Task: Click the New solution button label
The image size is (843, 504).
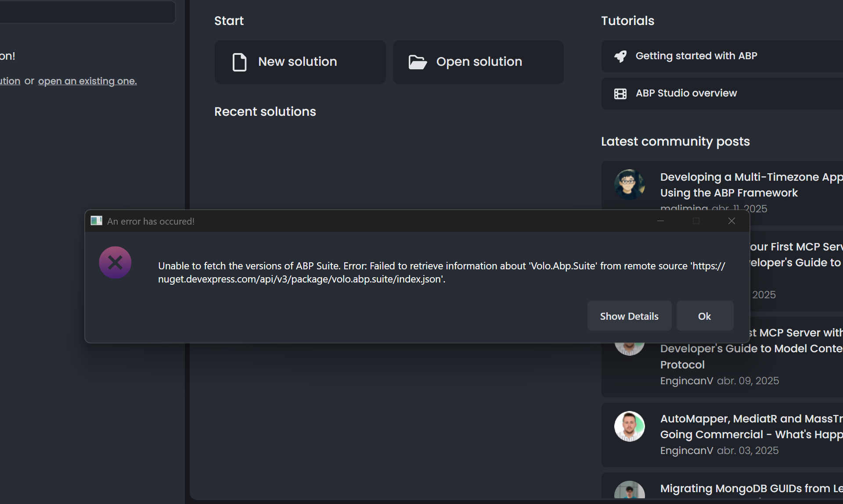Action: tap(298, 62)
